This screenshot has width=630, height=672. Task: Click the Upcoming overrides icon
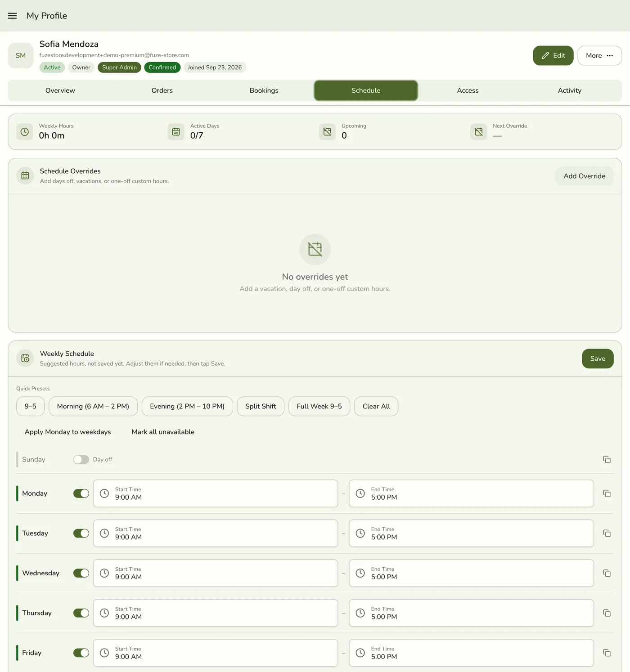point(327,132)
